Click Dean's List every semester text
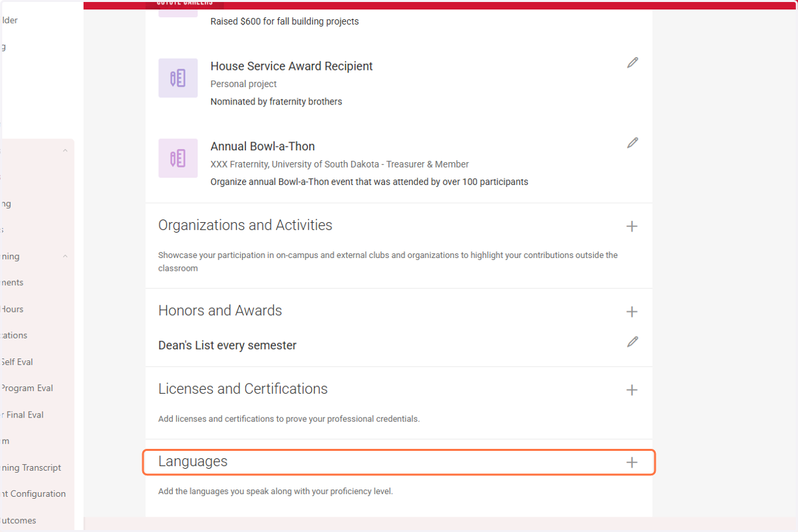The height and width of the screenshot is (532, 798). pos(227,345)
